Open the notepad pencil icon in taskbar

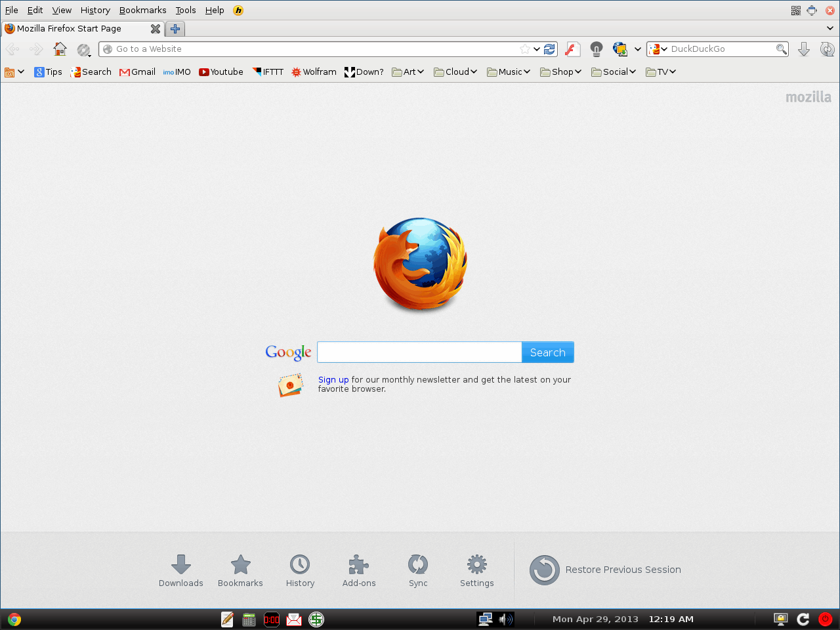[227, 619]
